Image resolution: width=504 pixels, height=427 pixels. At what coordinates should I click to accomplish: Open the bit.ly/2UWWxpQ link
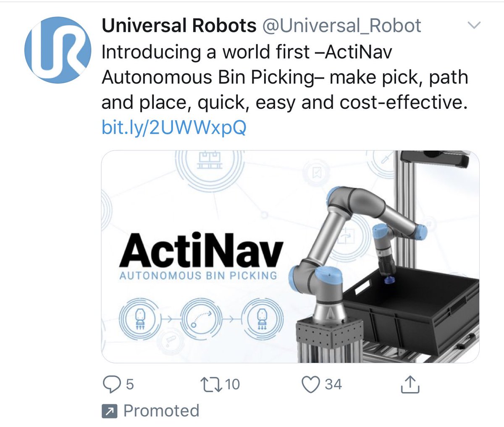point(174,127)
